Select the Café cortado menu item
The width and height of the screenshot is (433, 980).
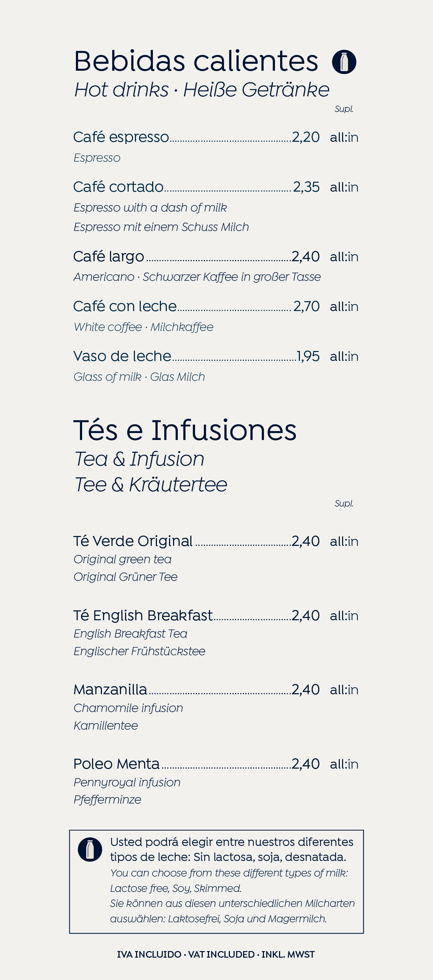point(118,187)
